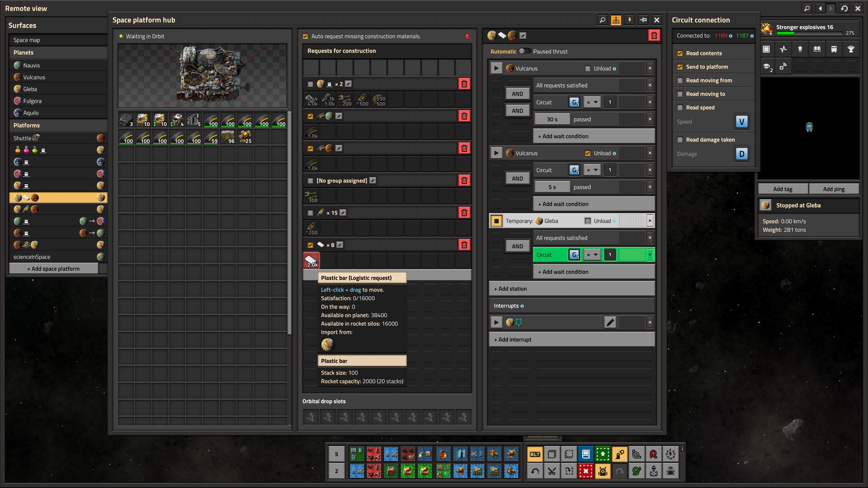Select Aquilo planet surface

[58, 113]
